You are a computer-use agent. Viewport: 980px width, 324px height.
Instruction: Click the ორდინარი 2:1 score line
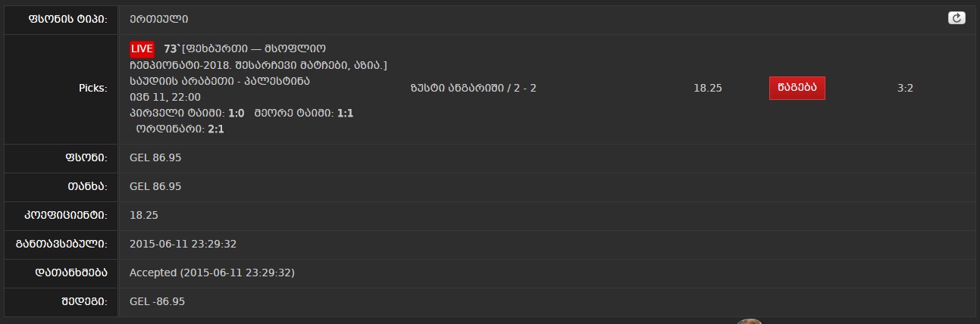pos(180,129)
